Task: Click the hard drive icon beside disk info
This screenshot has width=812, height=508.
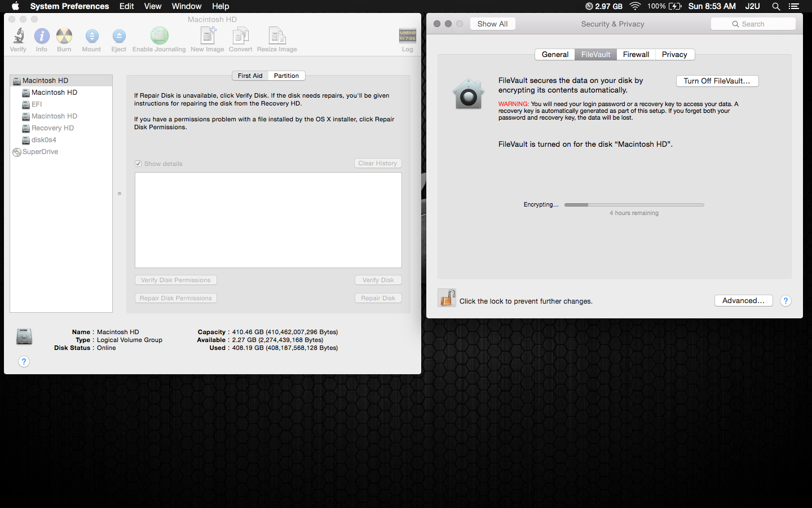Action: [x=24, y=336]
